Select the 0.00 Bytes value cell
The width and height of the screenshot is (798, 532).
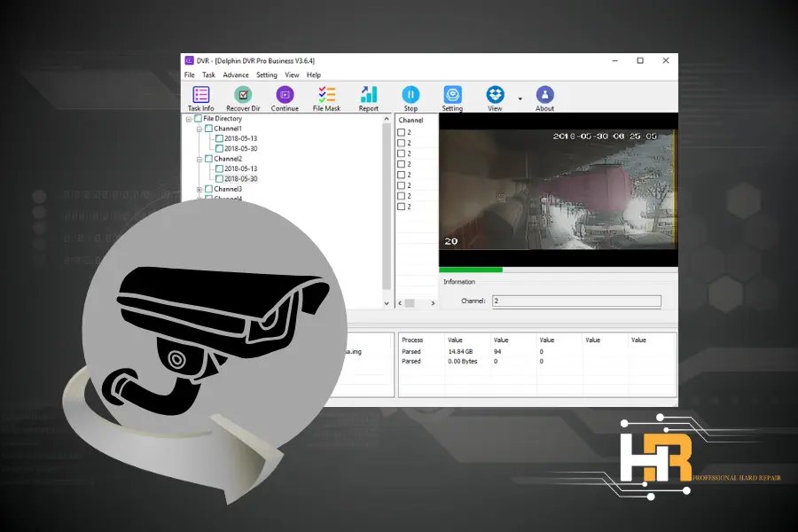pos(463,362)
